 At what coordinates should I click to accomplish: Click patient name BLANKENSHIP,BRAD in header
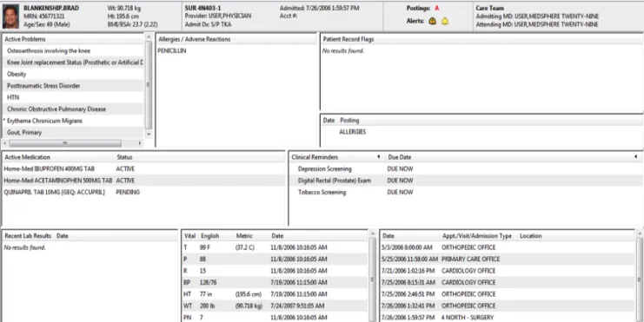51,8
